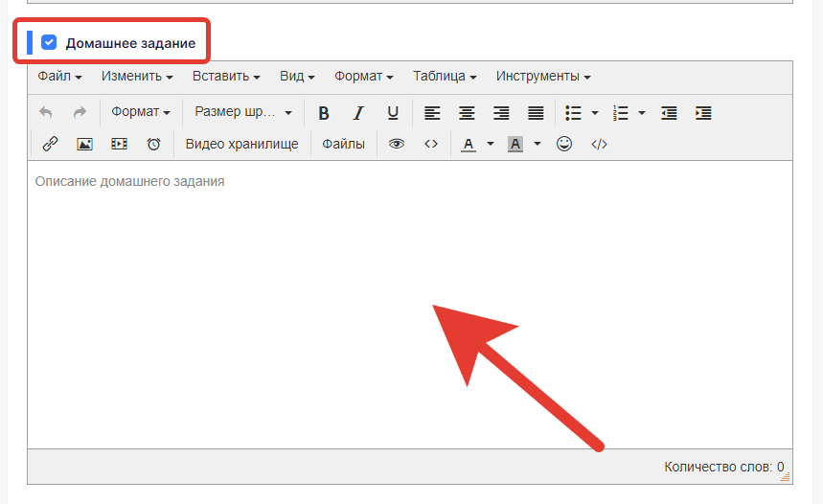Open the Размер шрифта font size dropdown
The width and height of the screenshot is (823, 504).
pos(243,112)
